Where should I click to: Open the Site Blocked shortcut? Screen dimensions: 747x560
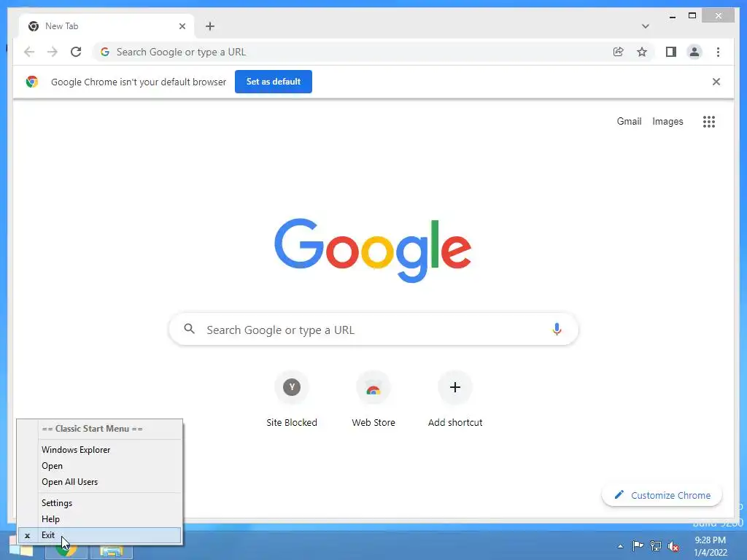coord(292,399)
